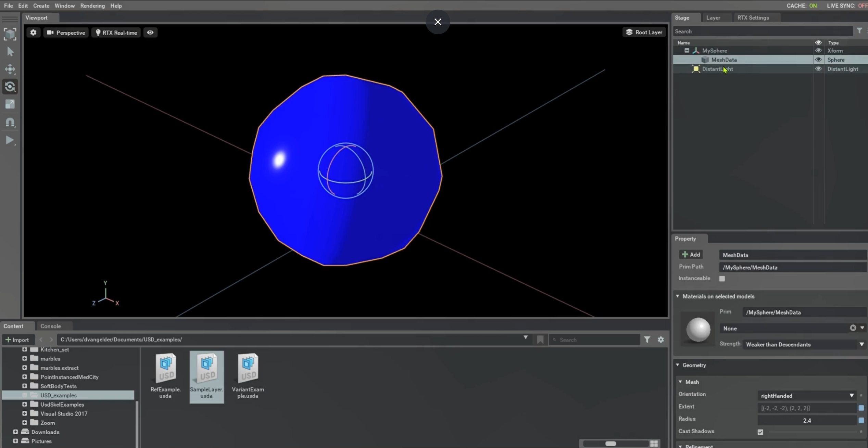Click the Radius value field 2.4

click(807, 420)
